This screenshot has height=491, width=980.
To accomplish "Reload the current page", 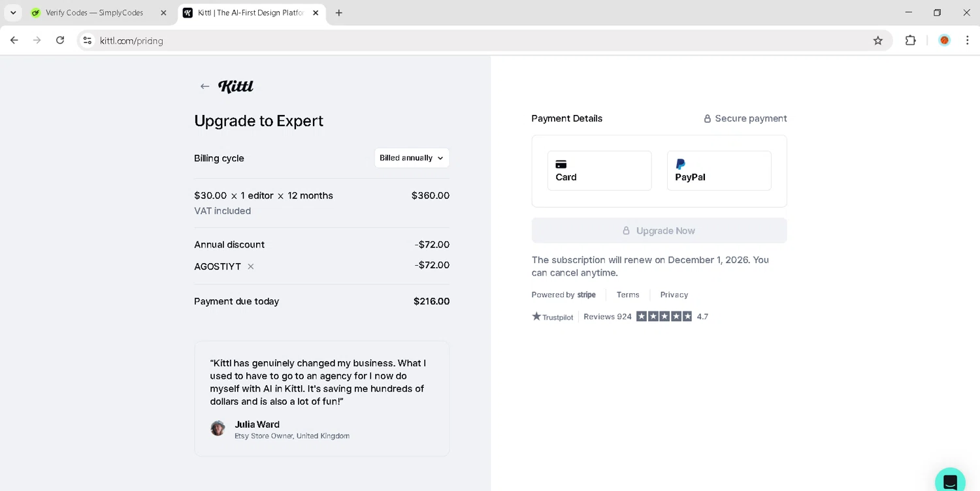I will 60,40.
